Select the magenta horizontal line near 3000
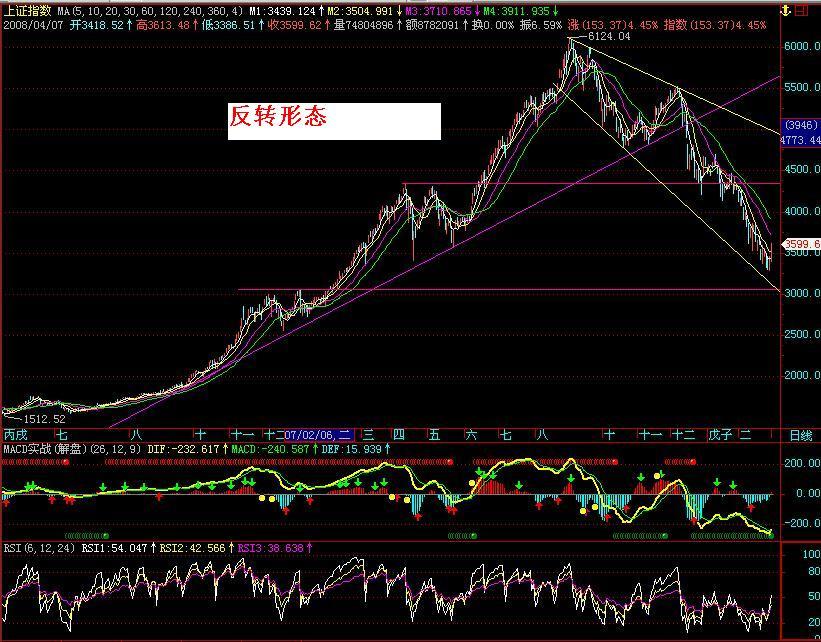The image size is (821, 642). pyautogui.click(x=508, y=289)
